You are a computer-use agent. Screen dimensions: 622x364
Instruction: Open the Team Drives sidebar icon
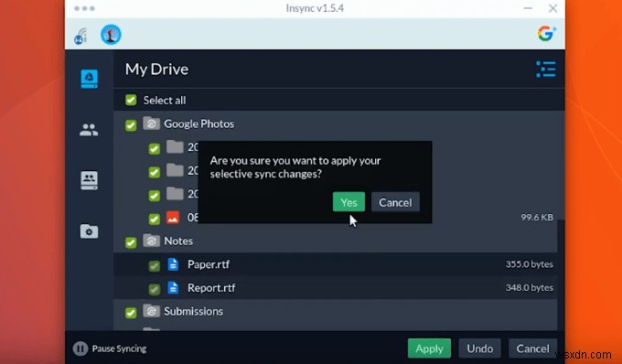tap(90, 180)
